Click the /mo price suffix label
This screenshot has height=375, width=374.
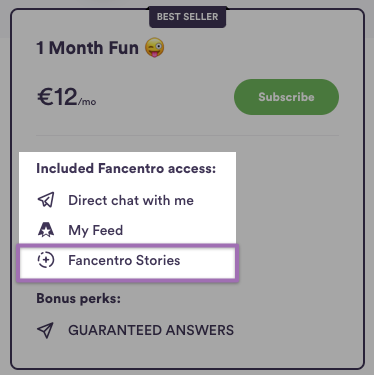pos(87,102)
